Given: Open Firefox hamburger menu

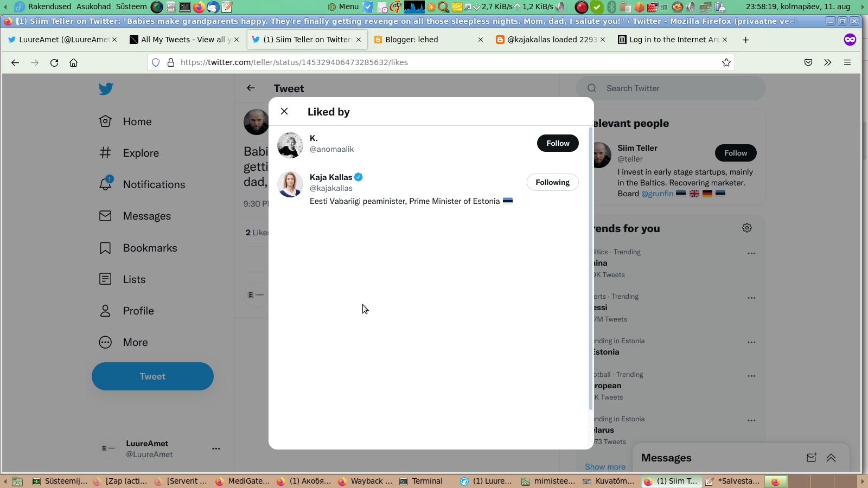Looking at the screenshot, I should 847,62.
